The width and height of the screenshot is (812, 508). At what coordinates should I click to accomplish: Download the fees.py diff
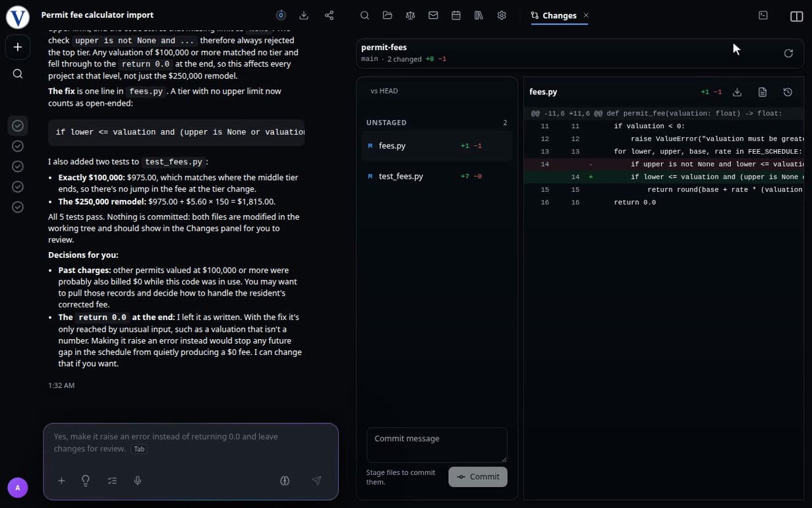tap(738, 92)
